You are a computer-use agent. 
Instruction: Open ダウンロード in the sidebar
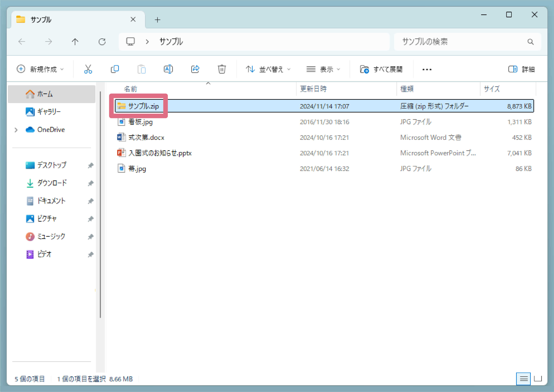coord(52,183)
